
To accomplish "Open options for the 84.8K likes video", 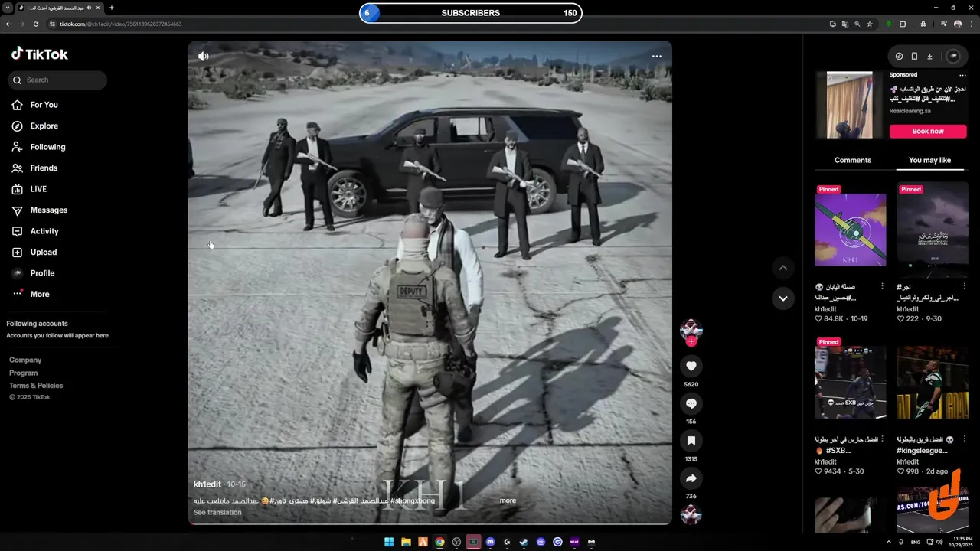I will pos(882,287).
